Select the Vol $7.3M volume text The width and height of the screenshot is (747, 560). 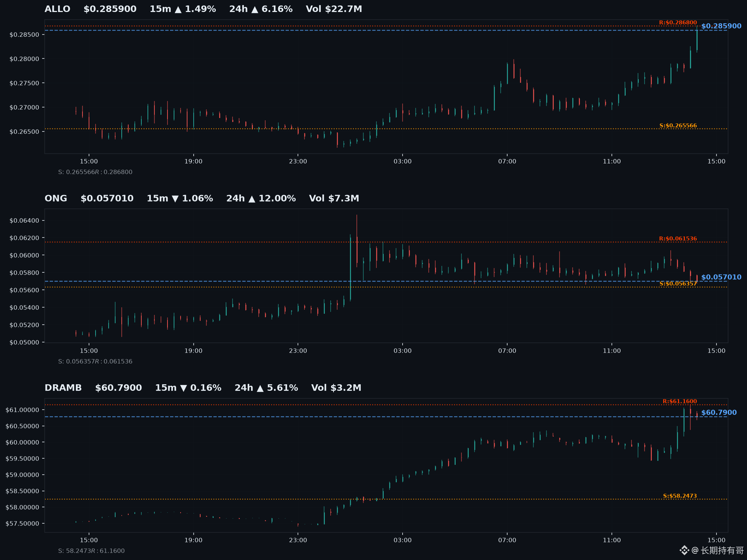[x=334, y=199]
